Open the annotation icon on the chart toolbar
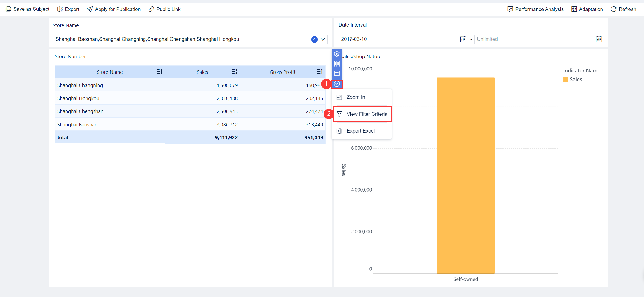The height and width of the screenshot is (297, 644). pyautogui.click(x=337, y=74)
